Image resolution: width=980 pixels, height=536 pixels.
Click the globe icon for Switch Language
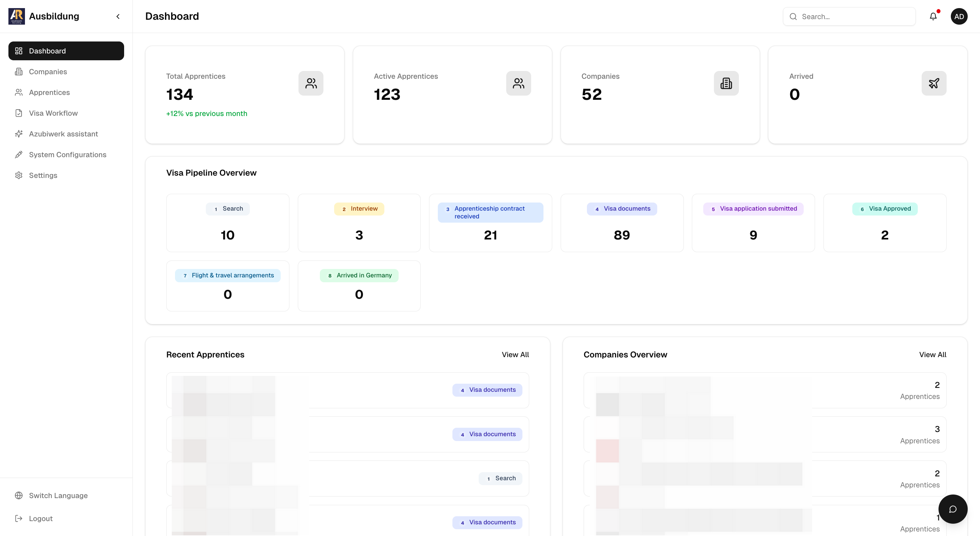pyautogui.click(x=19, y=495)
